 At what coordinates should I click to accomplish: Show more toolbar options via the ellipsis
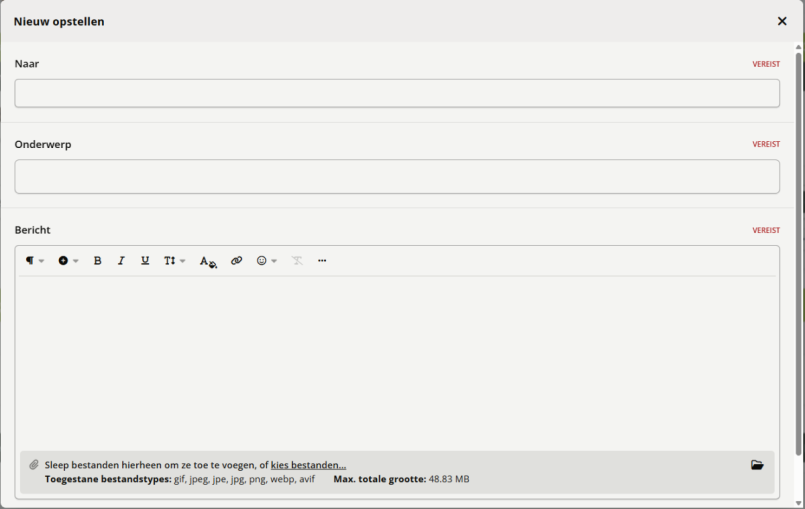322,261
